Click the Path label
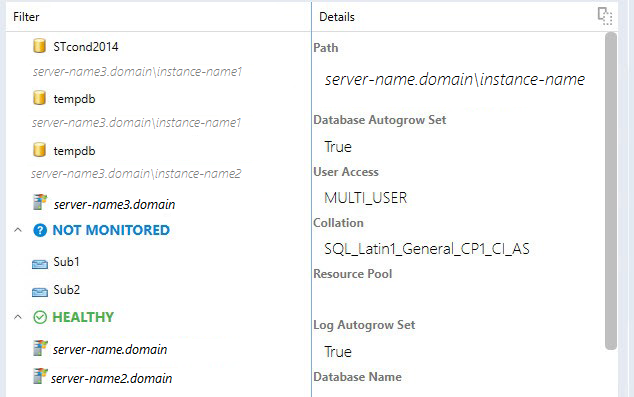Viewport: 634px width, 397px height. [x=326, y=48]
